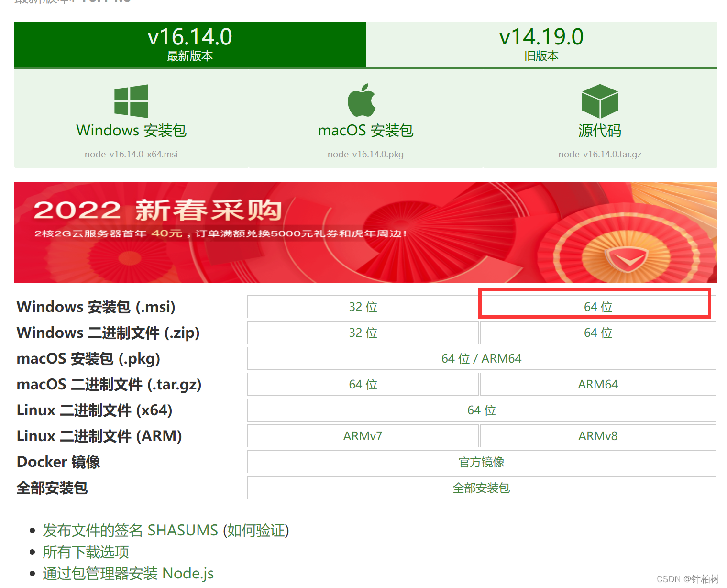The width and height of the screenshot is (727, 588).
Task: Download 32 位 Windows binary (.zip)
Action: tap(363, 333)
